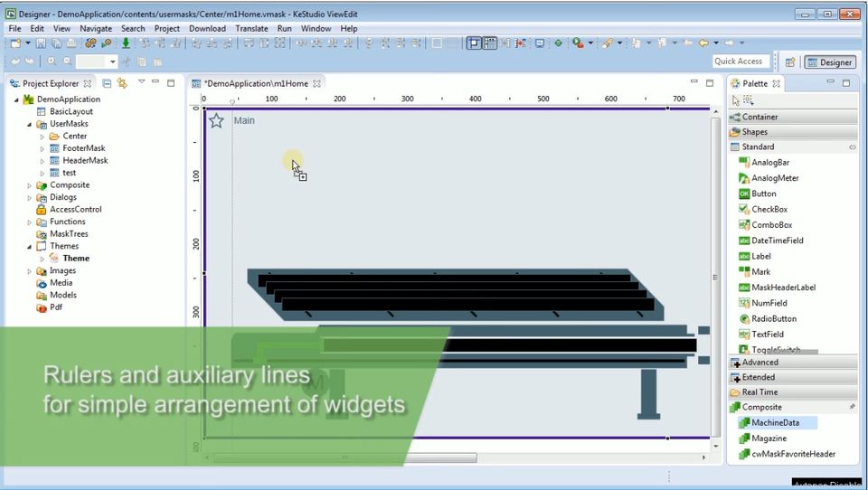Viewport: 868px width, 490px height.
Task: Select the RadioButton palette widget
Action: click(x=768, y=318)
